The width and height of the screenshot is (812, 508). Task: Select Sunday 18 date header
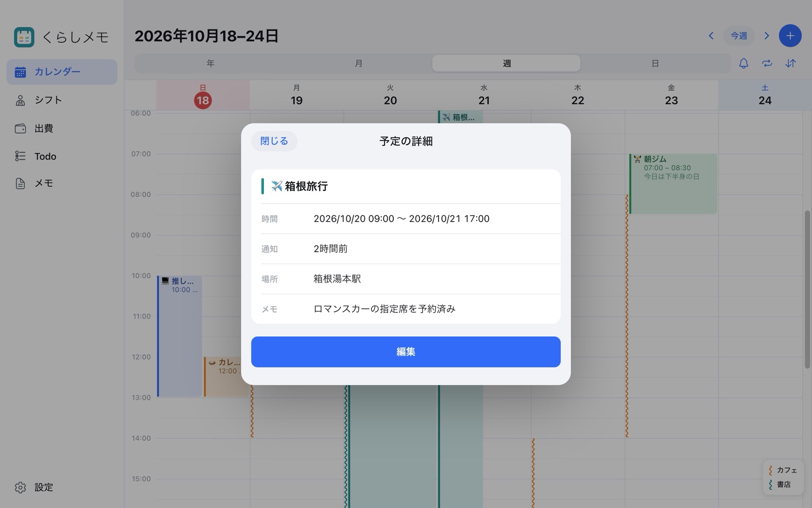tap(202, 95)
